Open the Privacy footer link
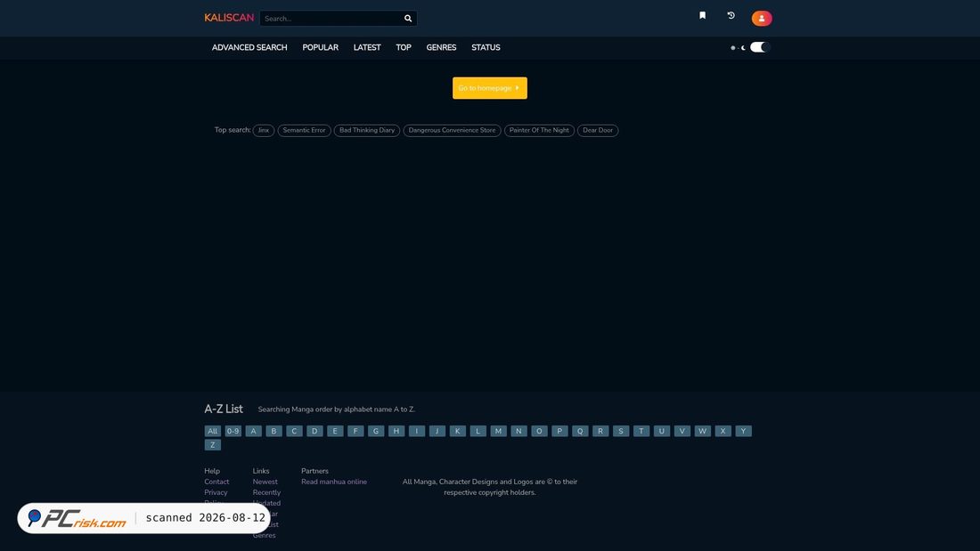Viewport: 980px width, 551px height. tap(216, 492)
